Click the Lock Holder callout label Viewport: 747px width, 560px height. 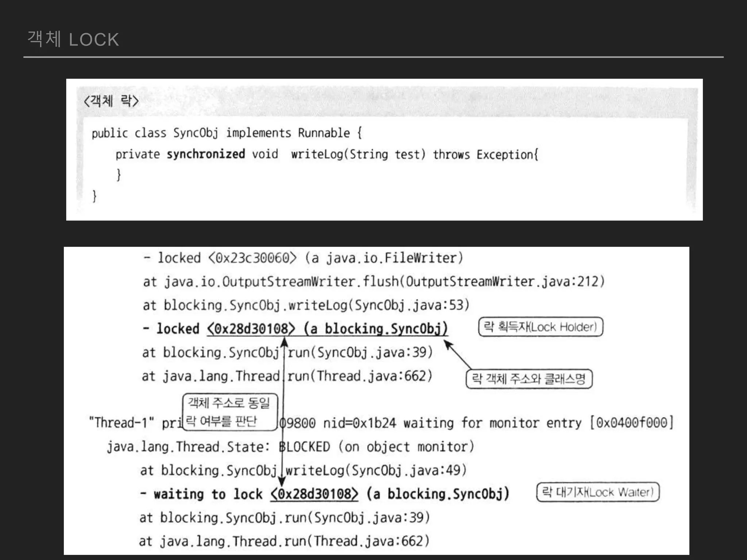(540, 327)
